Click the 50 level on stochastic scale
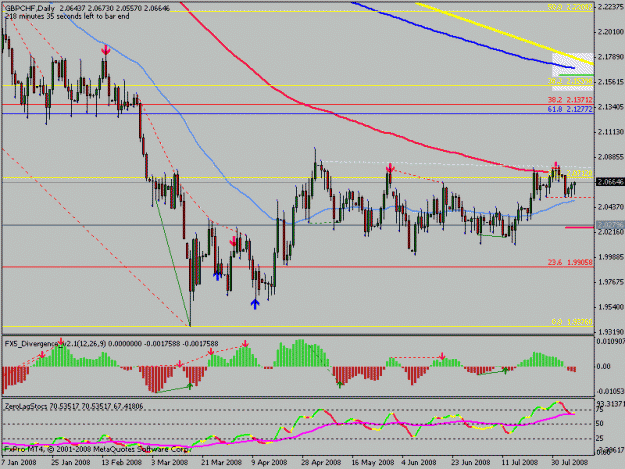 pyautogui.click(x=600, y=424)
